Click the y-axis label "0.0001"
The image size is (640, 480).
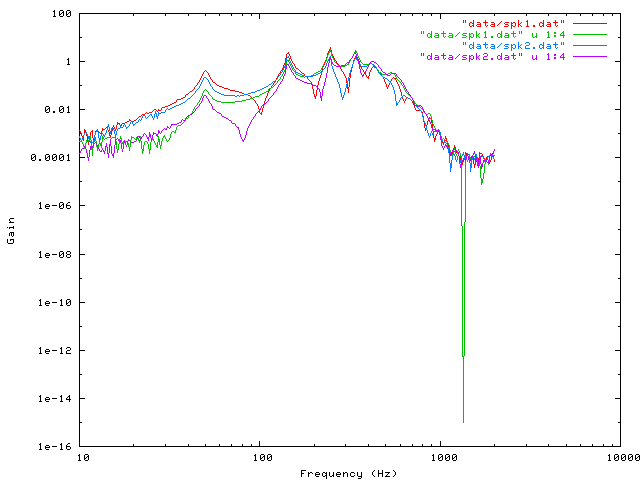pyautogui.click(x=51, y=158)
